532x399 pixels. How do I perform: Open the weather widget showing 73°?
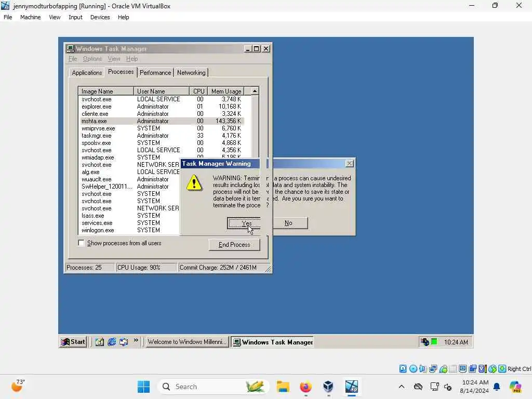[18, 386]
